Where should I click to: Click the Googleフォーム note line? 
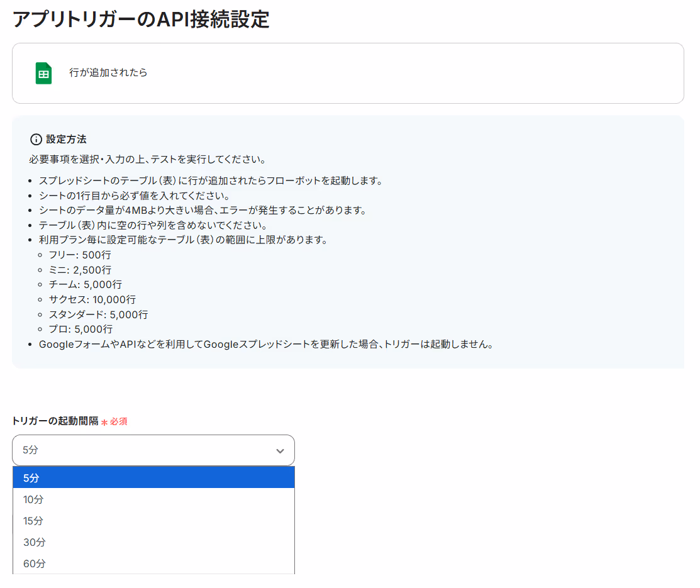point(267,344)
